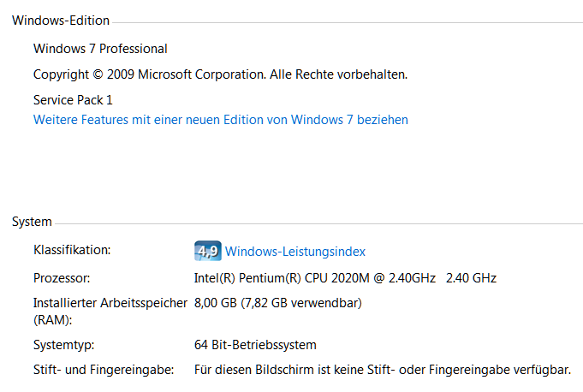
Task: Click the Systemtyp label
Action: (x=63, y=345)
